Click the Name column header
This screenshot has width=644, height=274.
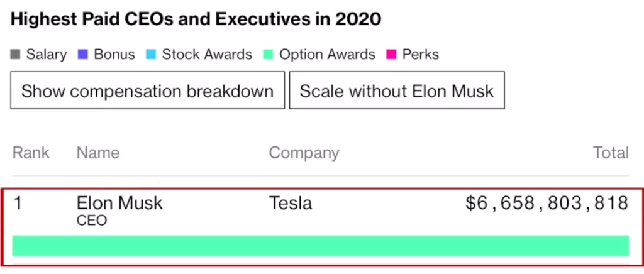(97, 153)
